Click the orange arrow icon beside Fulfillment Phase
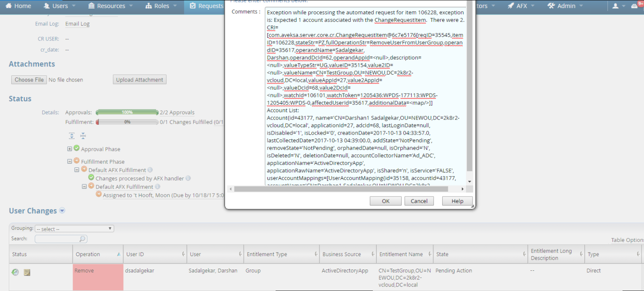This screenshot has width=644, height=291. 77,161
